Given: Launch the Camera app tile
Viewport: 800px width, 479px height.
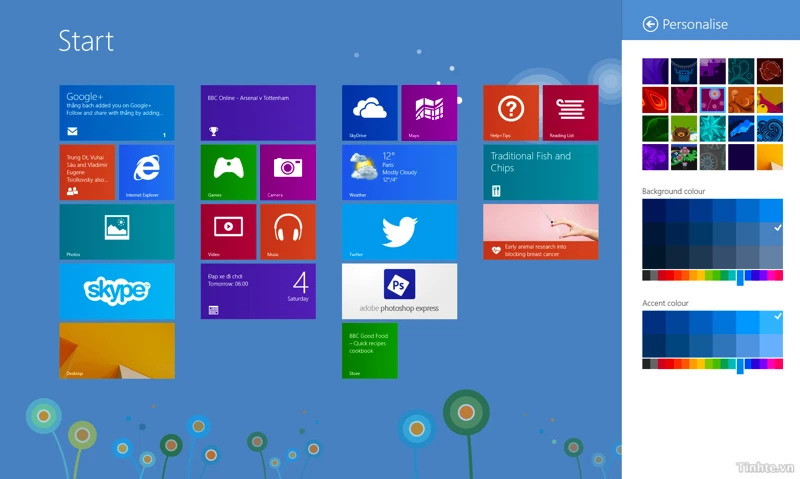Looking at the screenshot, I should [288, 172].
